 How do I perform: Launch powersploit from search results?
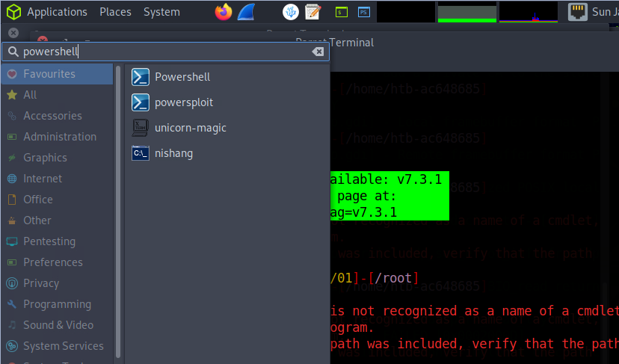(227, 102)
